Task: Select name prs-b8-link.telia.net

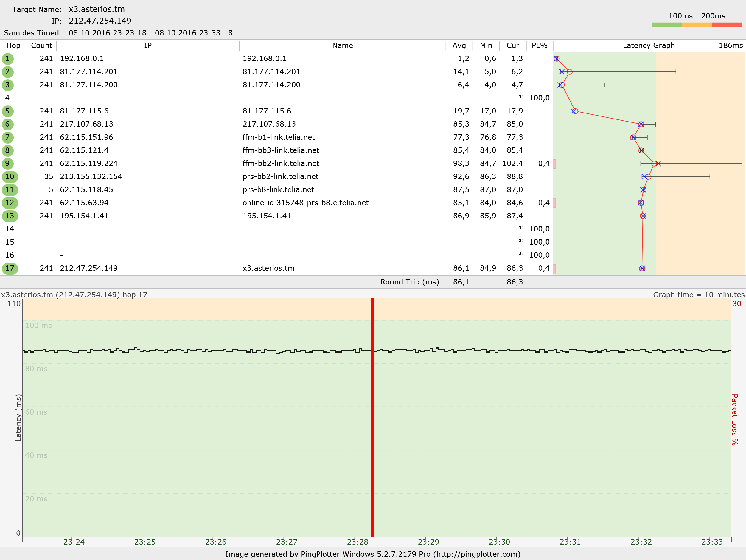Action: (x=278, y=190)
